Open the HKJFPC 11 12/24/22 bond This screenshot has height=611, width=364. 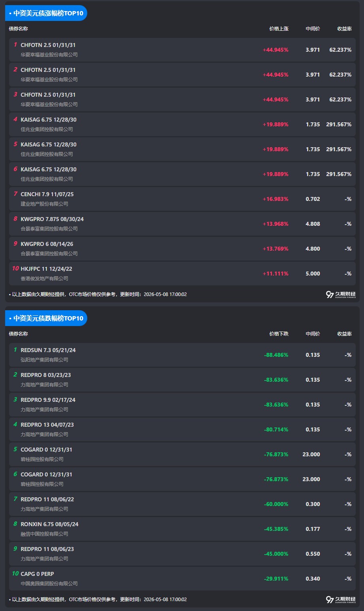tap(182, 274)
